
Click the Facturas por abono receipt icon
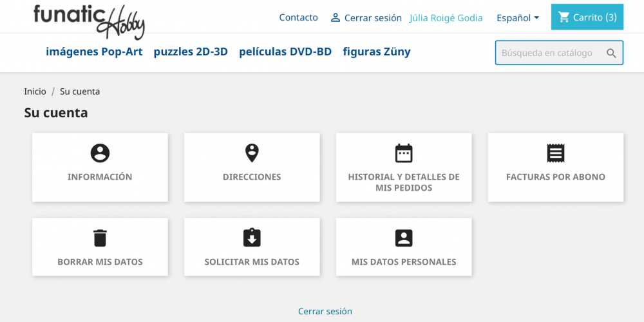point(556,153)
